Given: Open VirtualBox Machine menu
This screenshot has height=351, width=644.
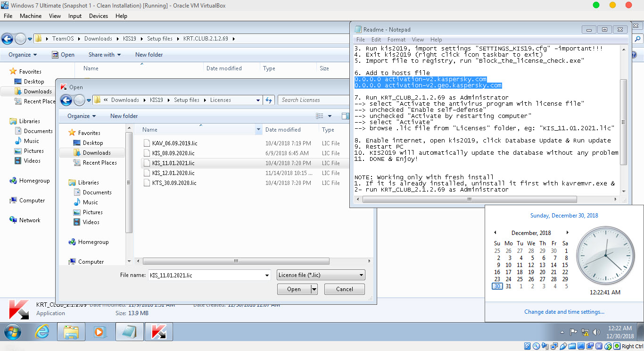Looking at the screenshot, I should [31, 16].
